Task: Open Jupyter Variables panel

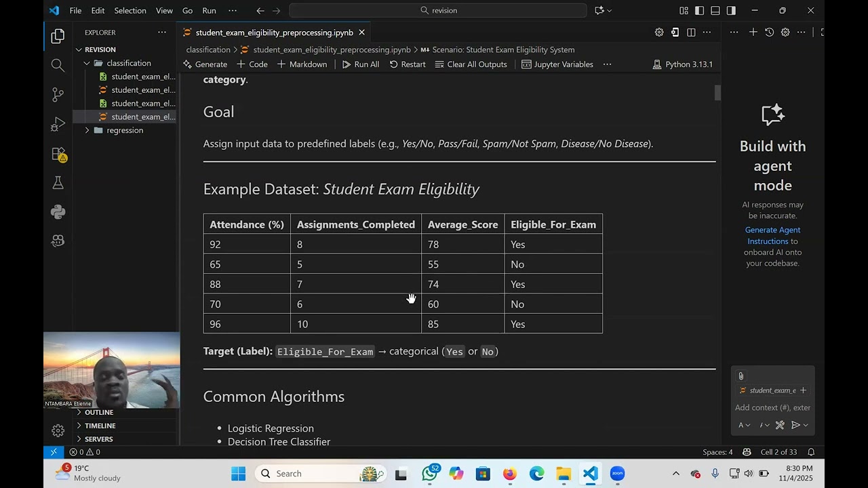Action: point(557,64)
